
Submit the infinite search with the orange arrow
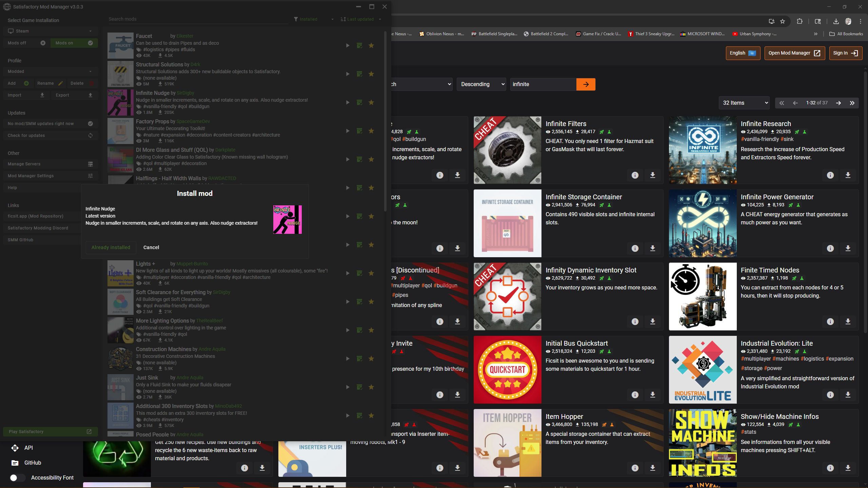[x=586, y=84]
